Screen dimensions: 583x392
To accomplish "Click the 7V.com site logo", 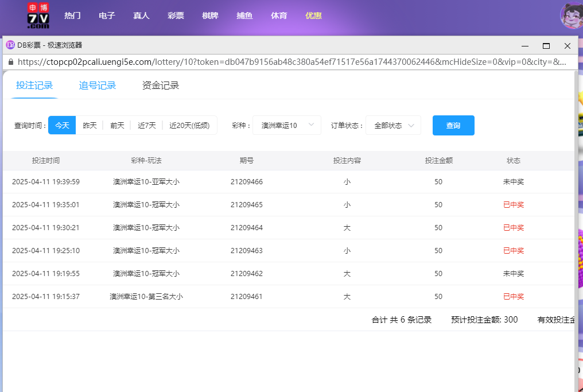I will click(38, 15).
